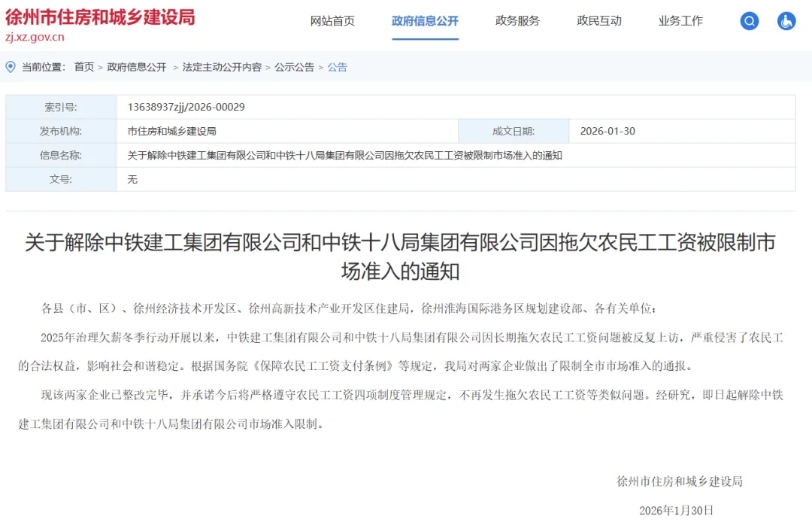Click the closing date 2026年1月30日
Screen dimensions: 812x522
click(x=677, y=511)
